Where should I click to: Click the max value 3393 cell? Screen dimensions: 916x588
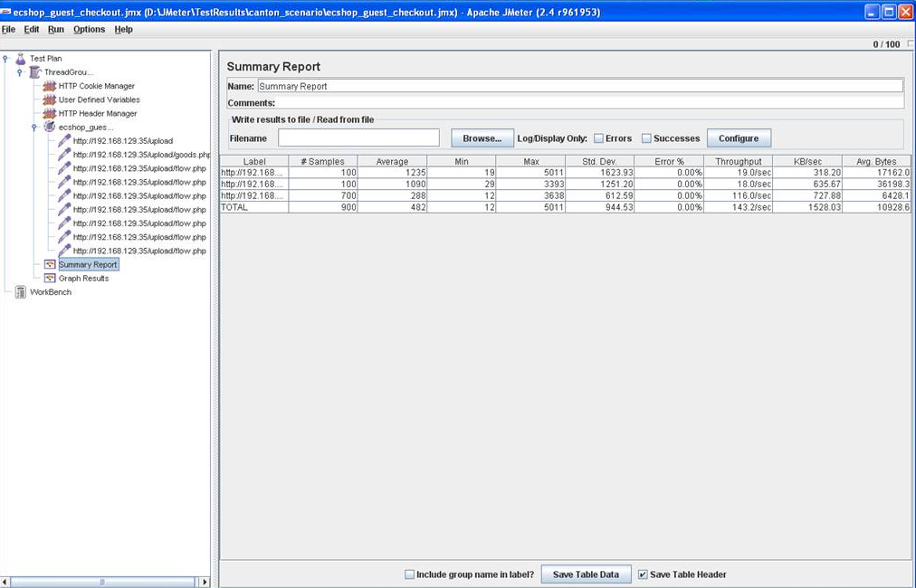coord(531,184)
